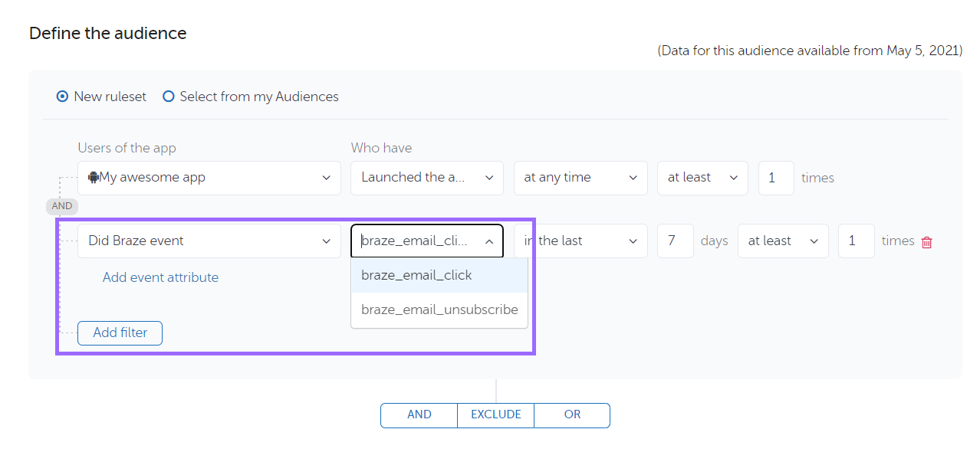Choose Select from my Audiences option
Screen dimensions: 980x452
(x=169, y=97)
